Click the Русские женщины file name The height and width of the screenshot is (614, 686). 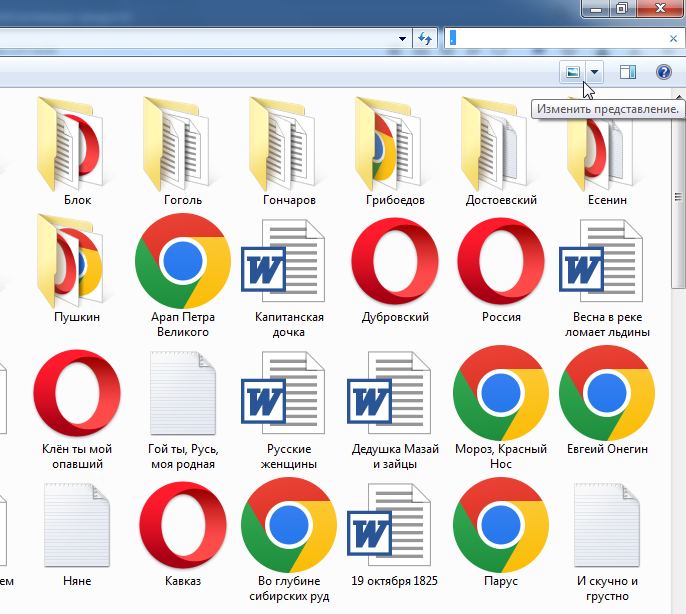coord(289,456)
